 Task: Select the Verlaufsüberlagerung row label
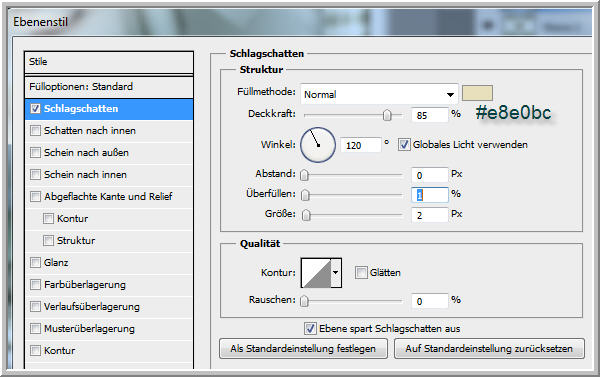91,307
